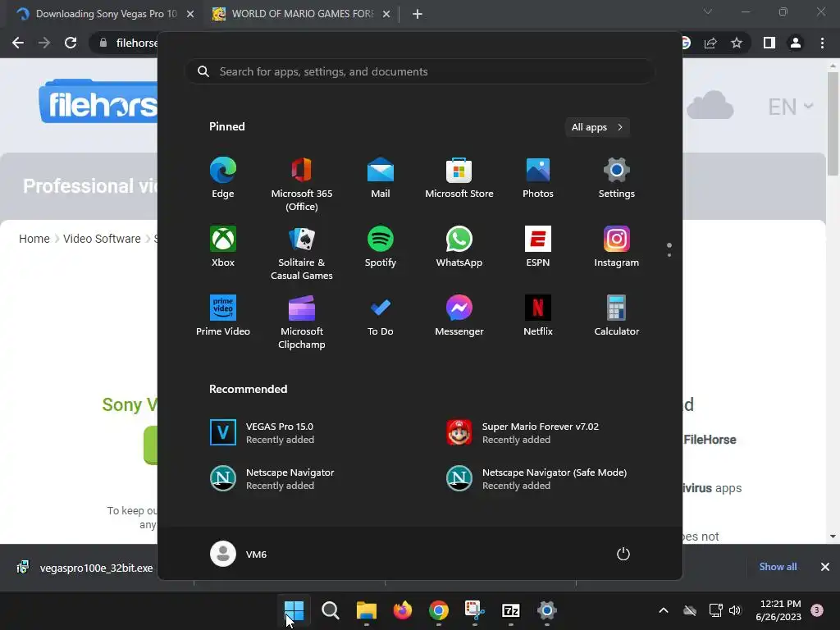This screenshot has width=840, height=630.
Task: Click the Power button in the Start menu
Action: [x=623, y=554]
